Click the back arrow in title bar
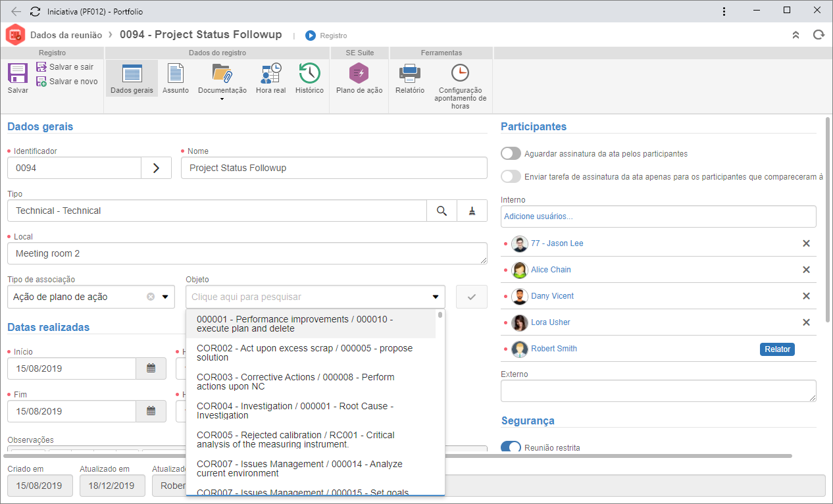 coord(16,12)
